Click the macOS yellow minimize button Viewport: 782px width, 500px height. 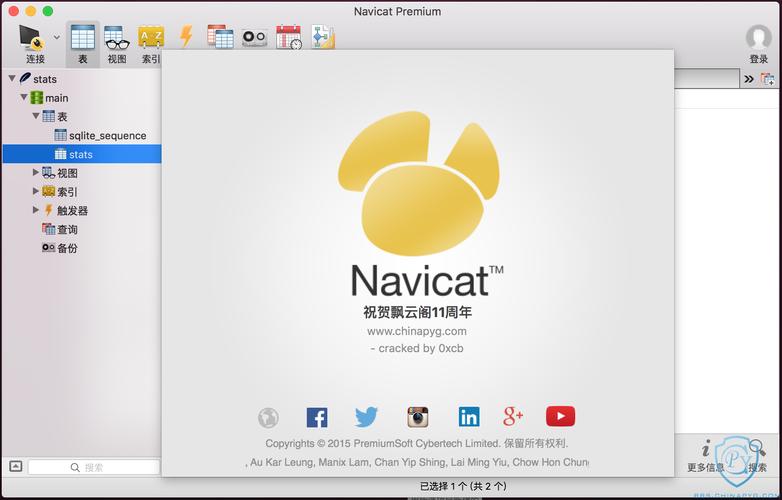30,11
